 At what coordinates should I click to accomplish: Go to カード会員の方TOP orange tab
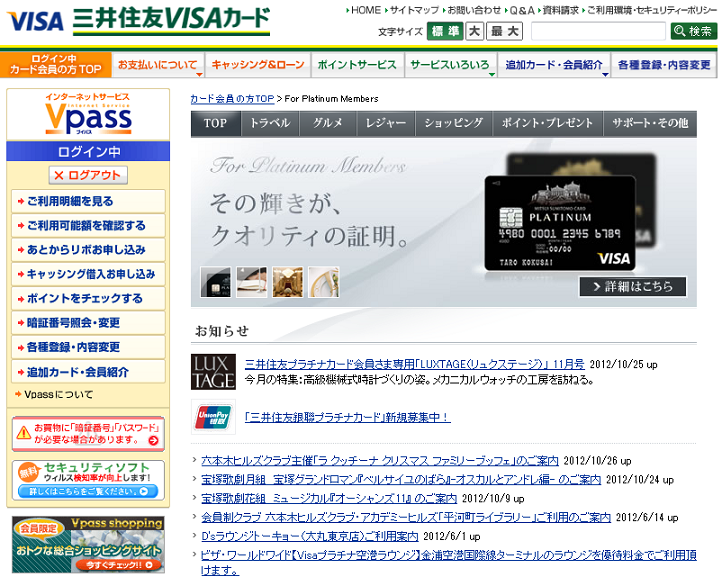point(56,64)
